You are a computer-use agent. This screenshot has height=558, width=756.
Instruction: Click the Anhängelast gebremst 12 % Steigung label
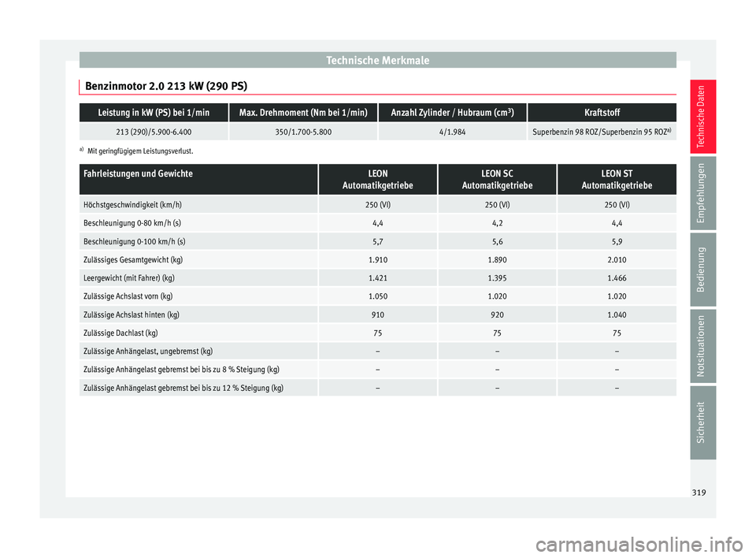click(183, 388)
